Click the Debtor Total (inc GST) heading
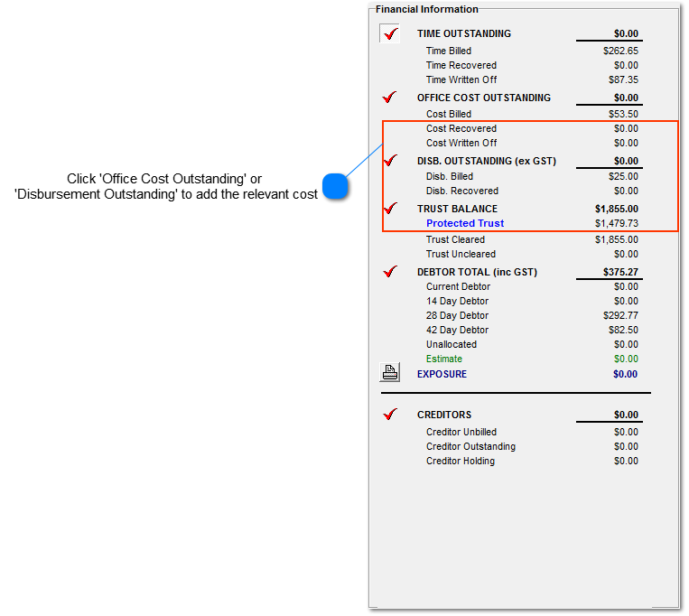This screenshot has width=689, height=616. (x=477, y=272)
